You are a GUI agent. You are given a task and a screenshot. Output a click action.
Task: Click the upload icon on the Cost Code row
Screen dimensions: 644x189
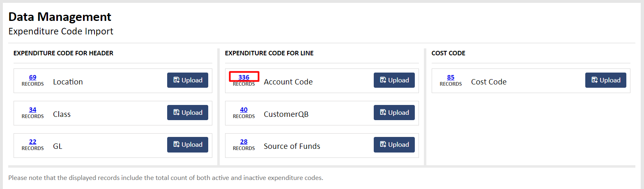coord(594,80)
